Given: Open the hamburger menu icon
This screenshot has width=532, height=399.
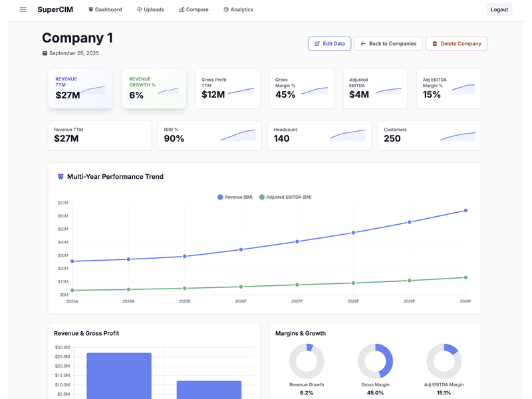Looking at the screenshot, I should point(23,9).
